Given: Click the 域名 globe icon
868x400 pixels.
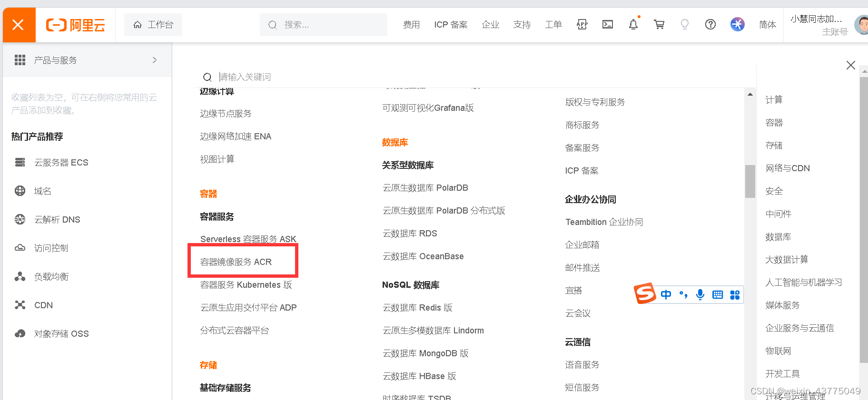Looking at the screenshot, I should pyautogui.click(x=20, y=191).
